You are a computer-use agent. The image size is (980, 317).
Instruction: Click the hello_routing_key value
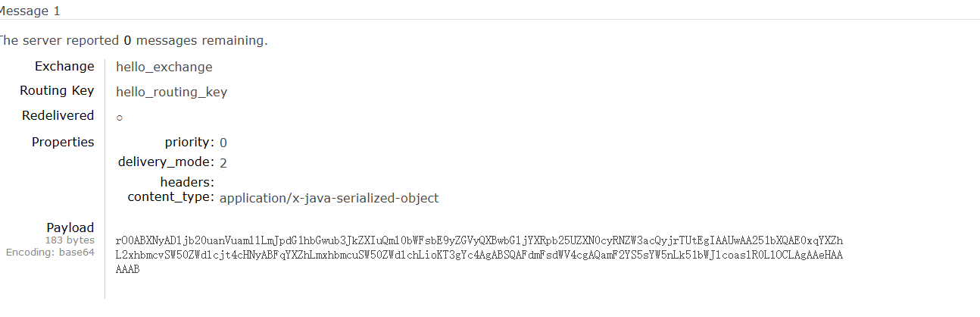click(171, 93)
